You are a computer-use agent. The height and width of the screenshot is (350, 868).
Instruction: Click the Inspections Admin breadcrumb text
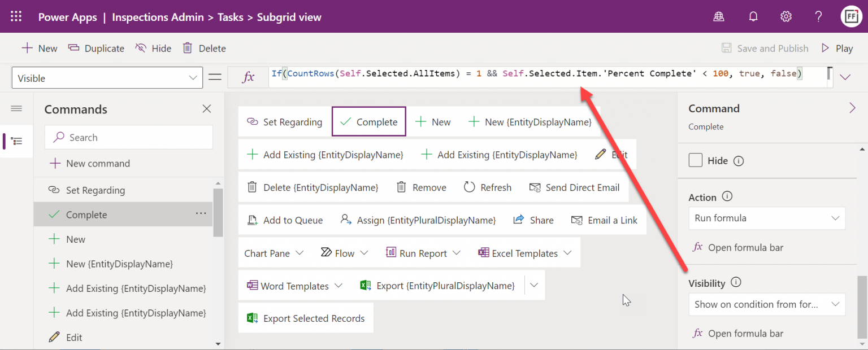pos(158,17)
